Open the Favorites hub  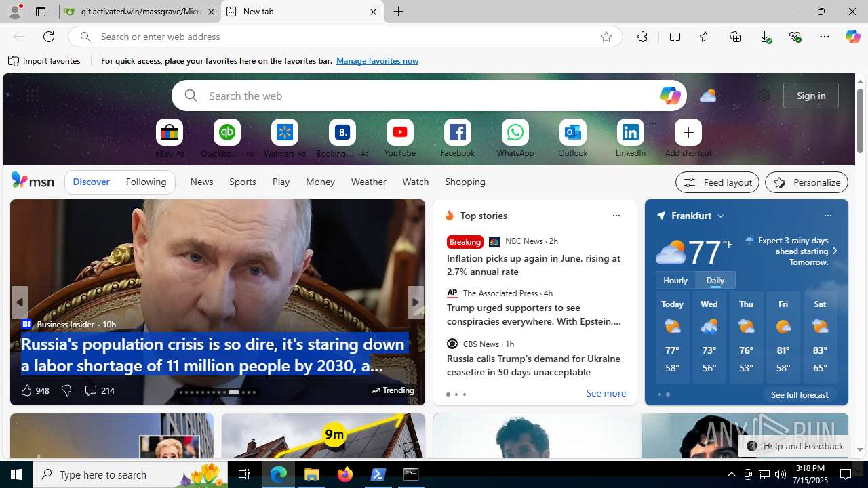705,37
